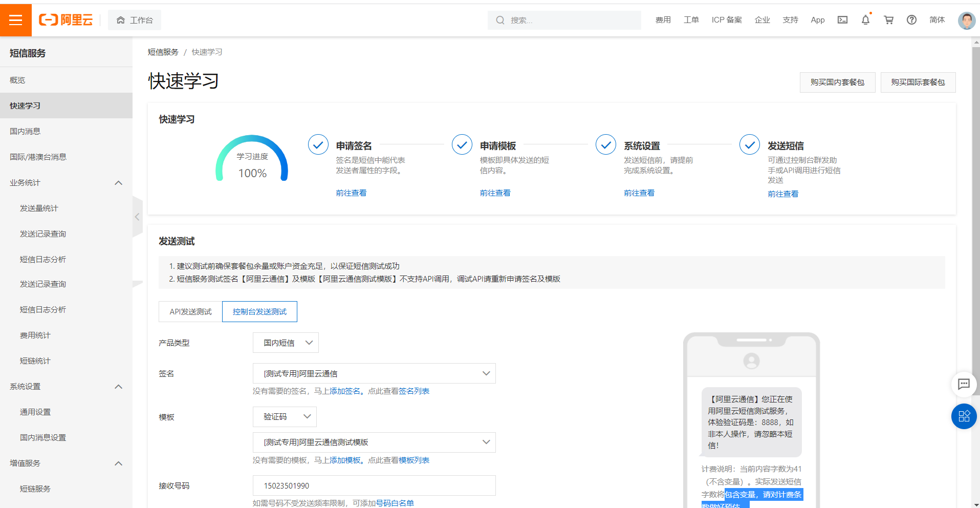The height and width of the screenshot is (508, 980).
Task: Click the SMS preview message bubble
Action: 751,422
